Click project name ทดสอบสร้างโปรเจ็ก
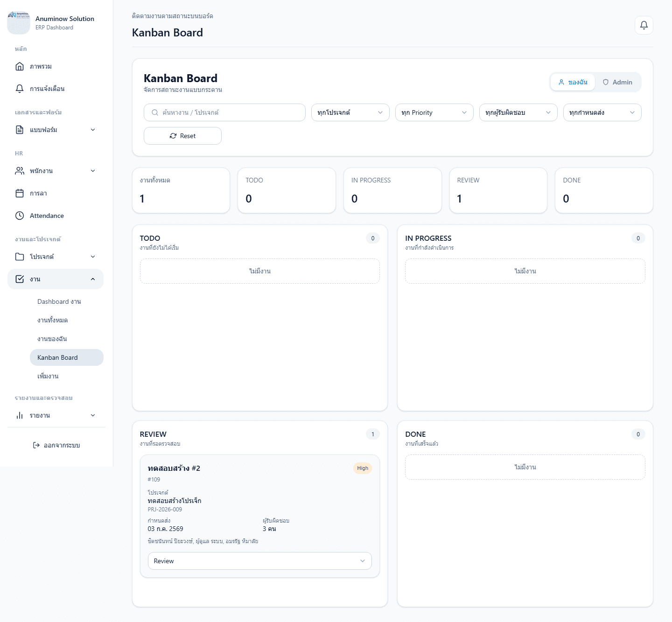Viewport: 672px width, 622px height. (175, 501)
